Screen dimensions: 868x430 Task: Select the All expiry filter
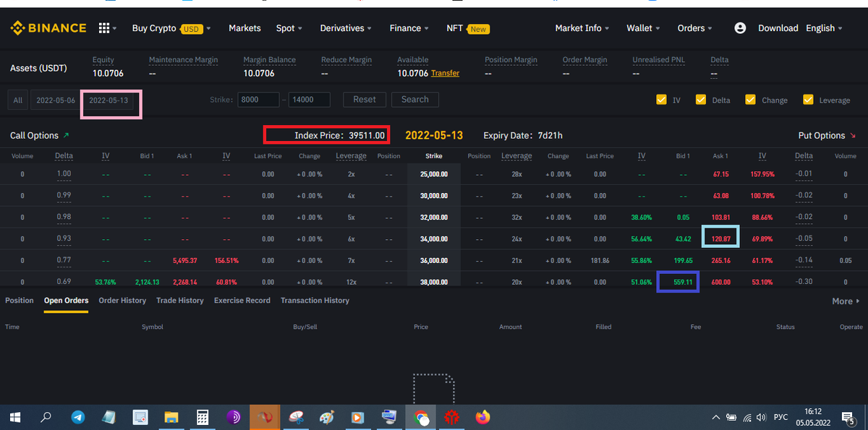(18, 100)
